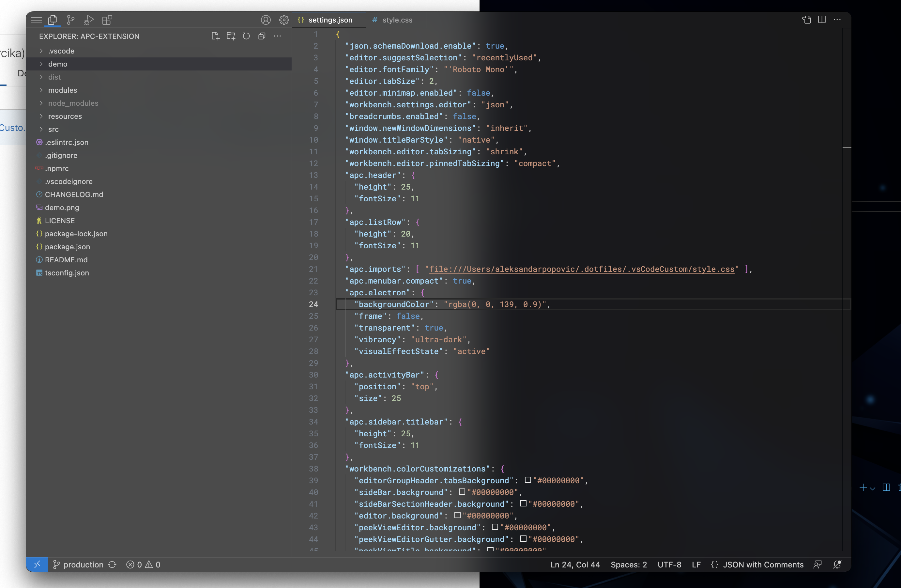Collapse all folders in Explorer
Image resolution: width=901 pixels, height=588 pixels.
(x=262, y=36)
